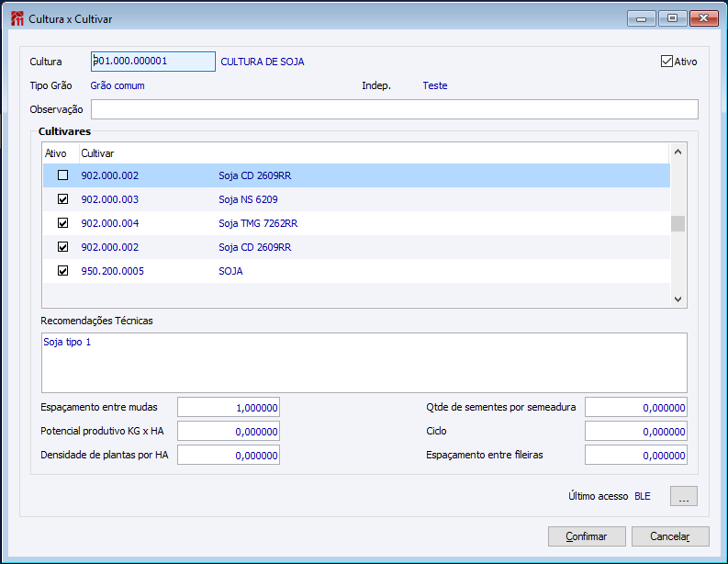Click the Recomendações Técnicas text area
728x564 pixels.
[x=364, y=363]
